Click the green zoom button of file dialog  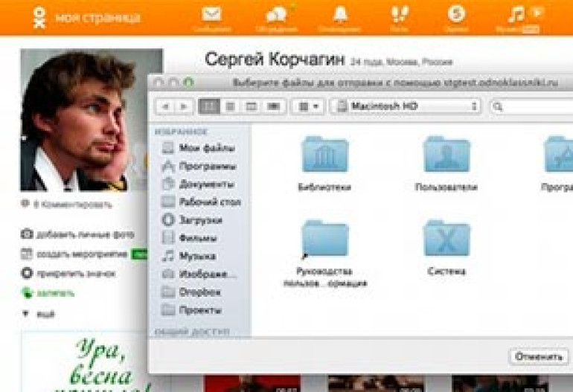click(188, 83)
